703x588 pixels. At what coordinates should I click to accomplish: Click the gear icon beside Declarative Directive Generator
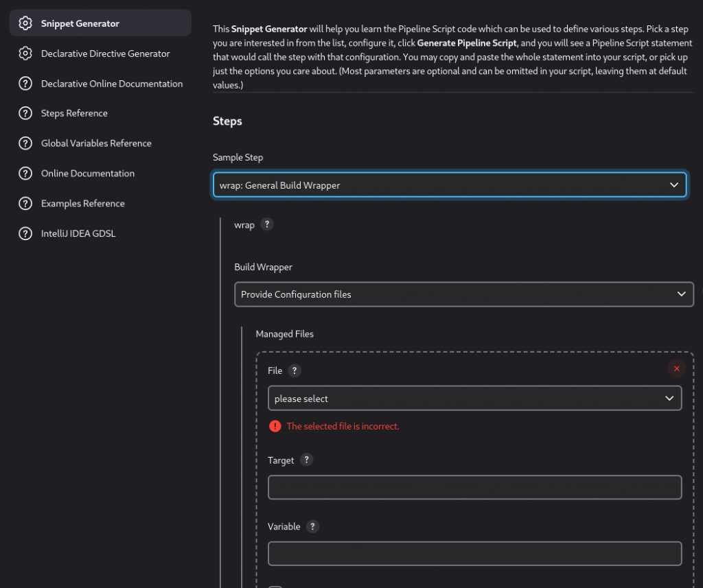[26, 53]
